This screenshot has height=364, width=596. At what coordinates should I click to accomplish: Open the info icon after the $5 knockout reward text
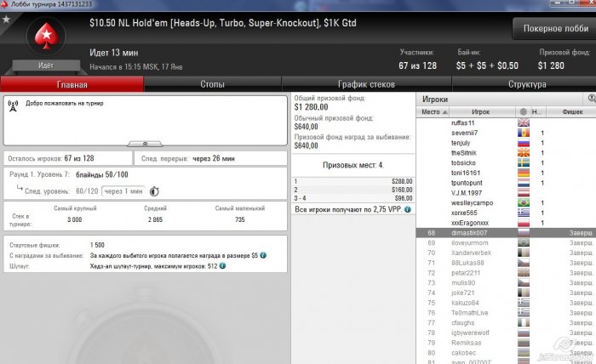[x=263, y=255]
